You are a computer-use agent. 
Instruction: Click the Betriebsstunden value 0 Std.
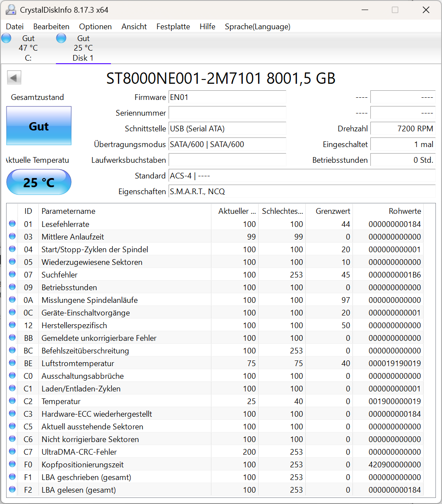(403, 160)
